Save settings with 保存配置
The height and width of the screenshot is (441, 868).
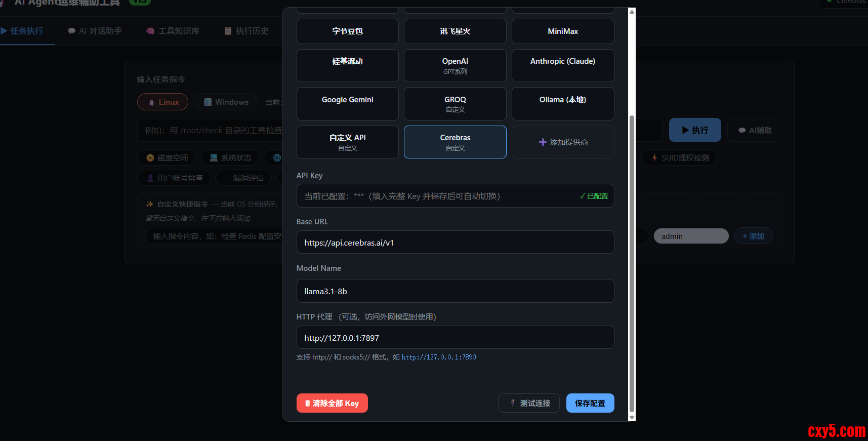point(590,403)
